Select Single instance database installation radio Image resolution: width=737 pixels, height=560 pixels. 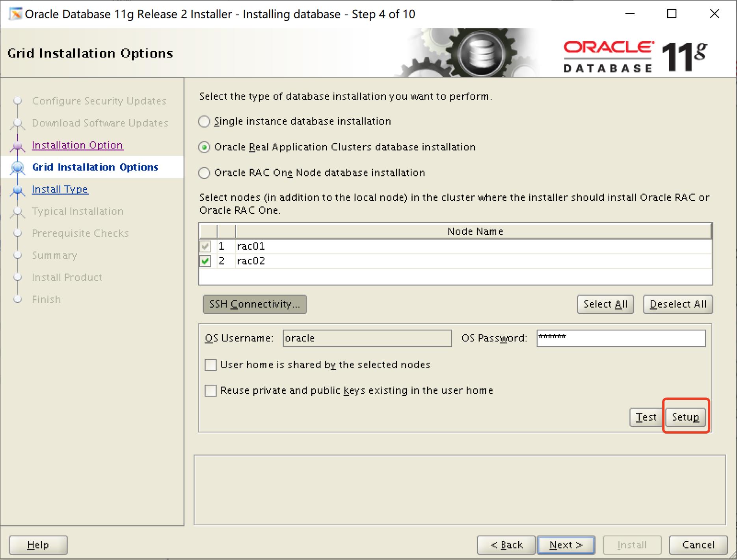pos(204,121)
